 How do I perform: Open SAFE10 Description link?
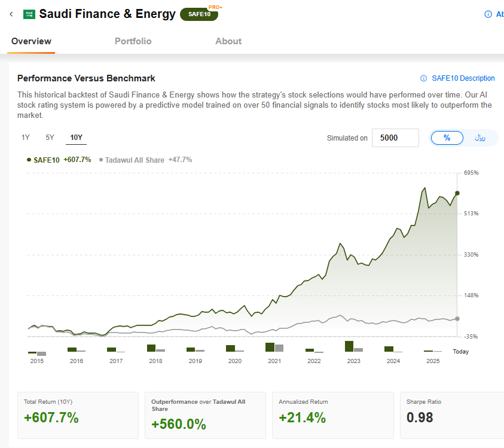click(x=463, y=78)
